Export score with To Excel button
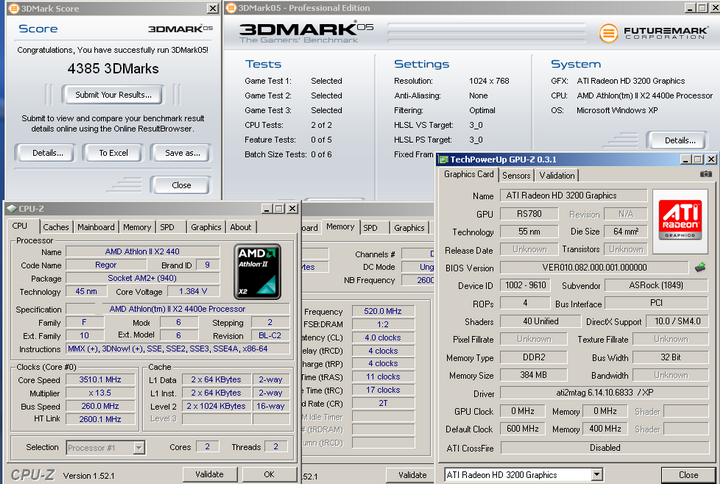Viewport: 720px width, 484px height. [x=113, y=153]
